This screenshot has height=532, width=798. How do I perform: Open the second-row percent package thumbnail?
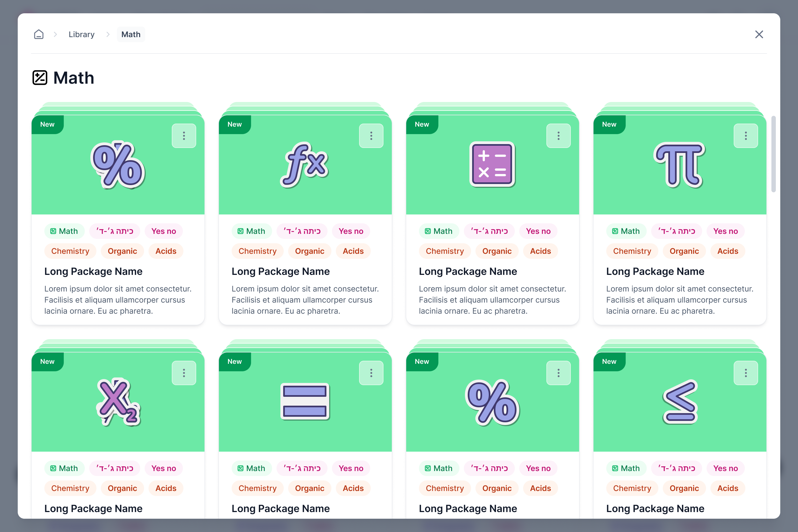[493, 402]
